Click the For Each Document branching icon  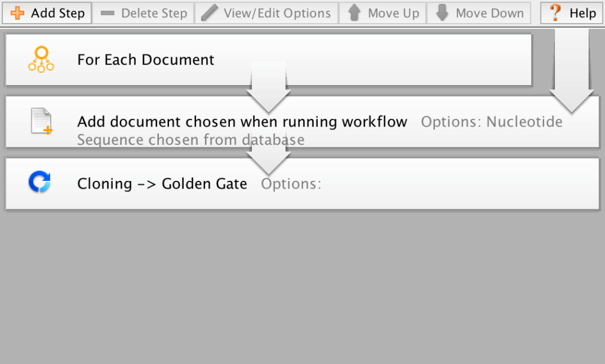coord(40,59)
